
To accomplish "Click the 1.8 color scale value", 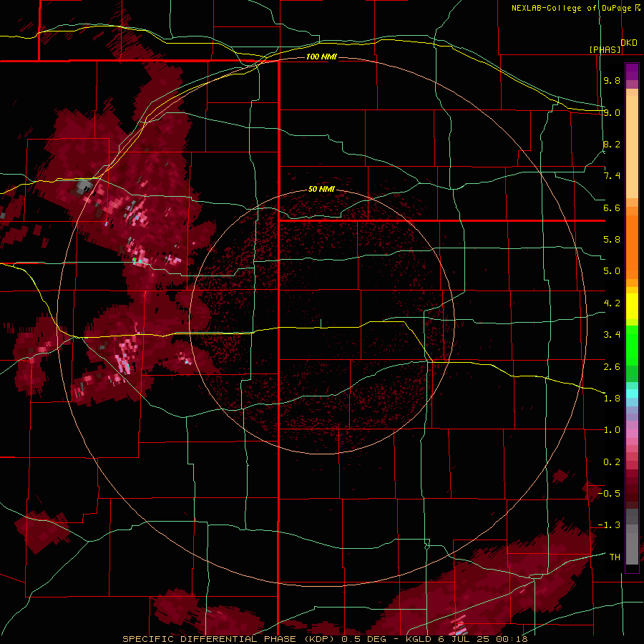I will 612,399.
